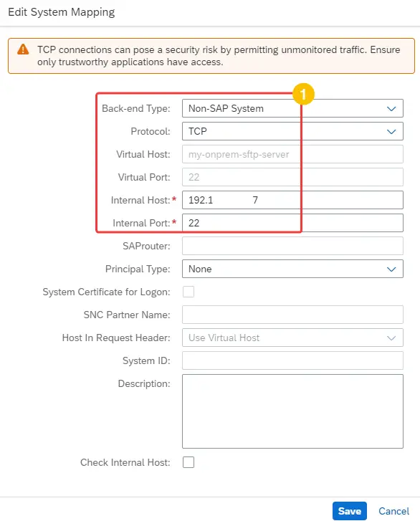Click the Save button
This screenshot has width=420, height=521.
(350, 511)
